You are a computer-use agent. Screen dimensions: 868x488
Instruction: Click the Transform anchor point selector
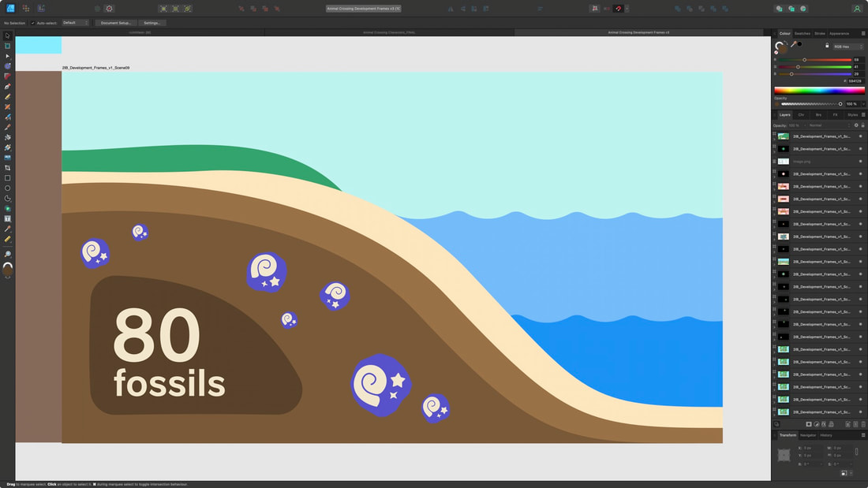784,455
